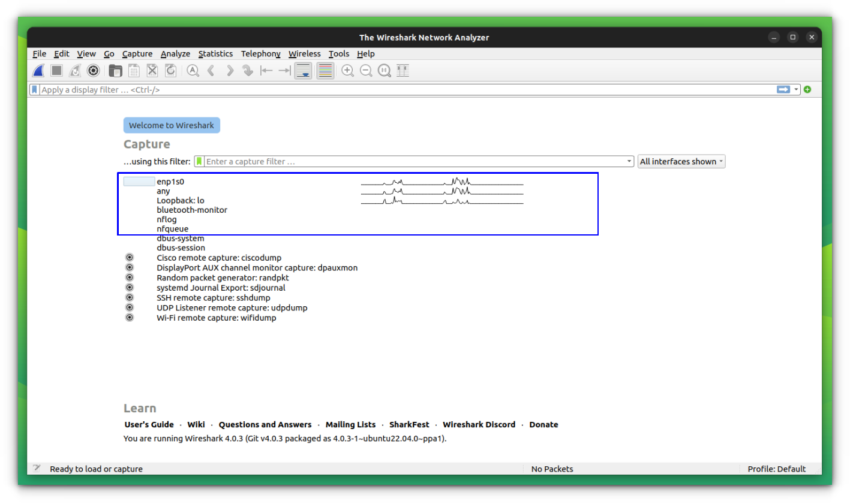The image size is (850, 504).
Task: Toggle packet colorization rules icon
Action: [x=325, y=71]
